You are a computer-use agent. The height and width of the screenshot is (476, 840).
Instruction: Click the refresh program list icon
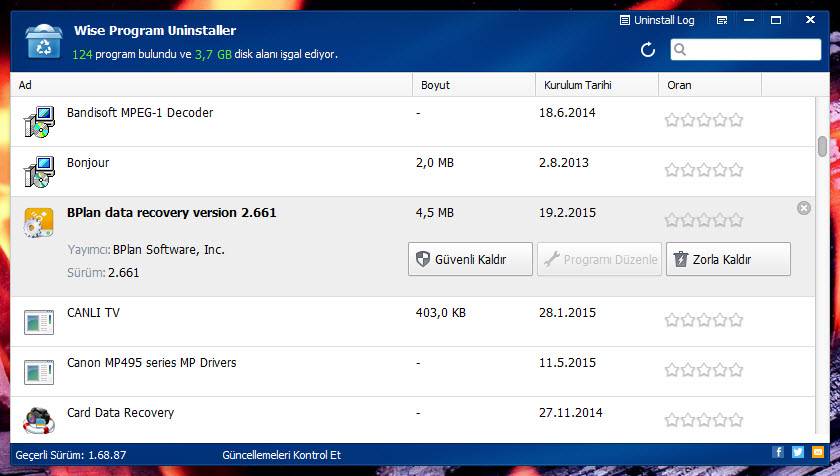point(648,50)
